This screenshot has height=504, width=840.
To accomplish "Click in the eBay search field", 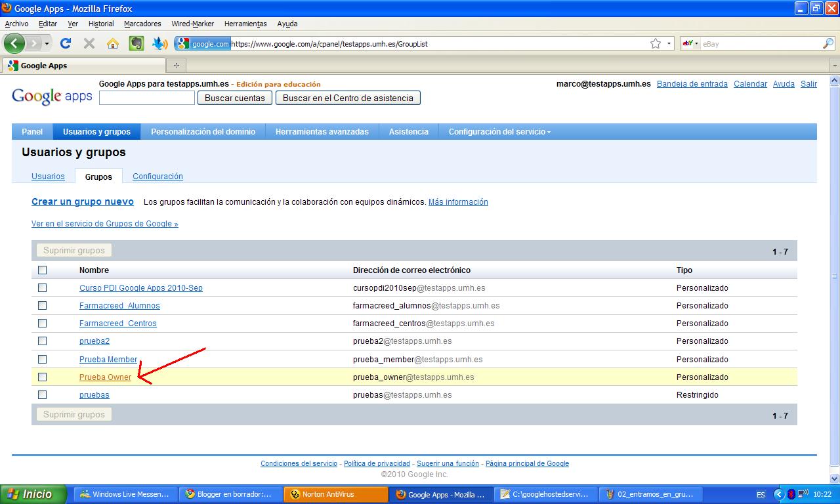I will tap(761, 44).
